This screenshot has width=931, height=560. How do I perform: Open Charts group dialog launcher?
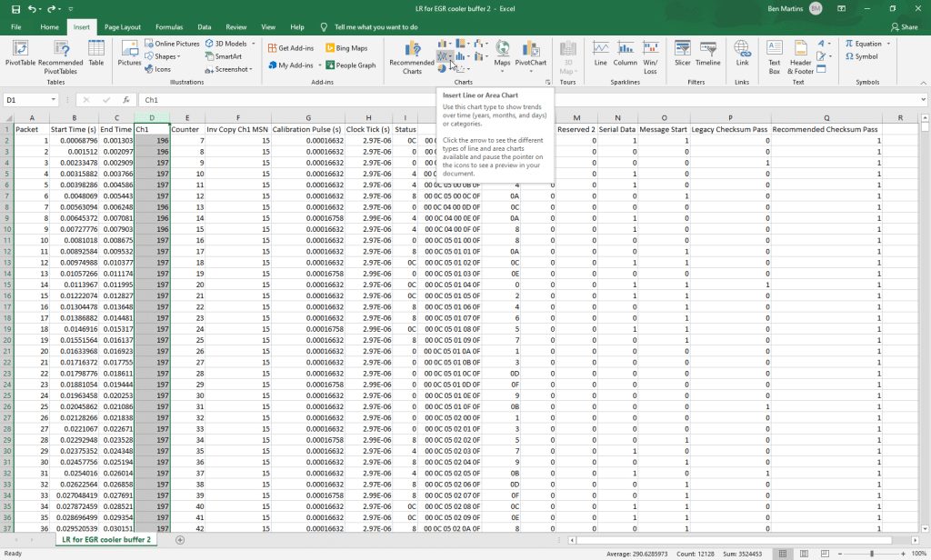pos(547,83)
